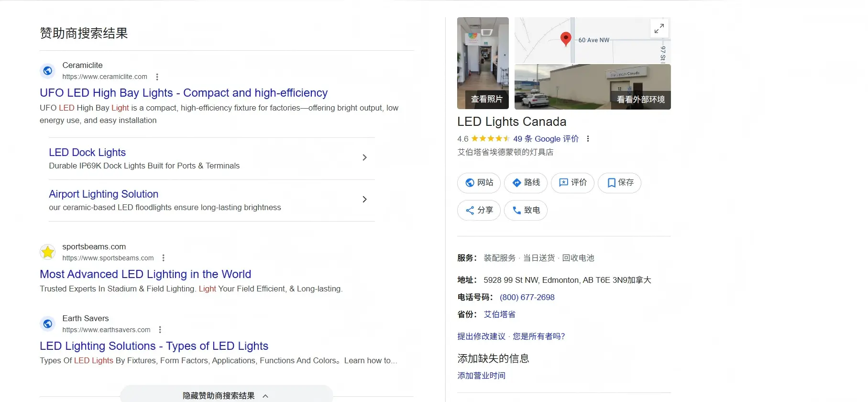Click the https://www.earthsavers.com URL
This screenshot has width=868, height=402.
[106, 330]
